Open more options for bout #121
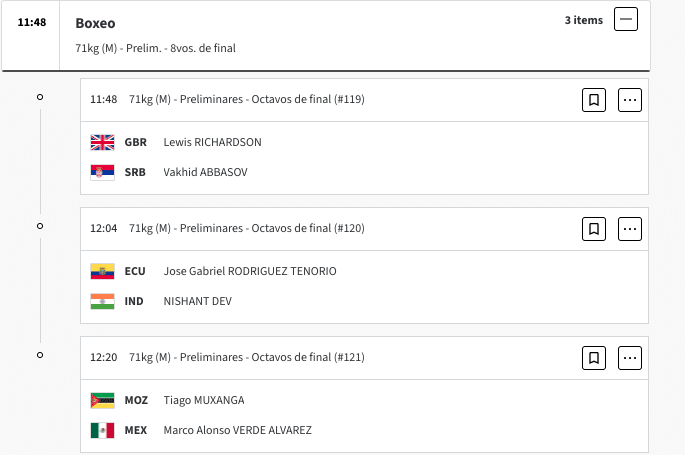This screenshot has height=455, width=685. coord(630,358)
